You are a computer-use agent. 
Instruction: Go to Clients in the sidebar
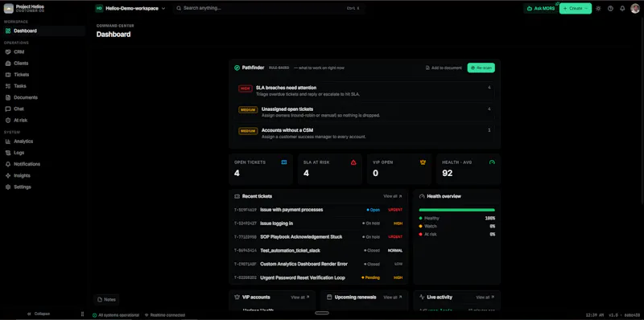pos(44,64)
